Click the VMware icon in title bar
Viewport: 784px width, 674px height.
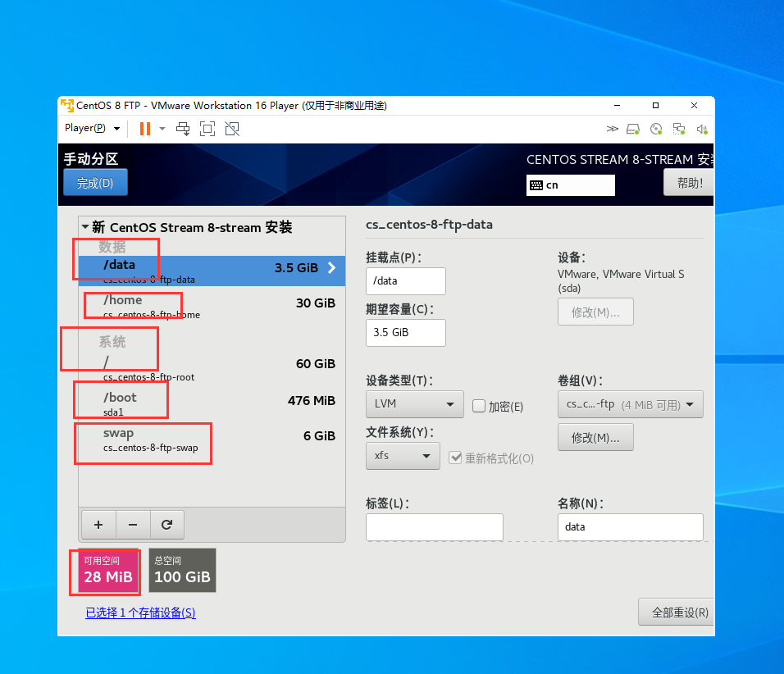[x=67, y=105]
